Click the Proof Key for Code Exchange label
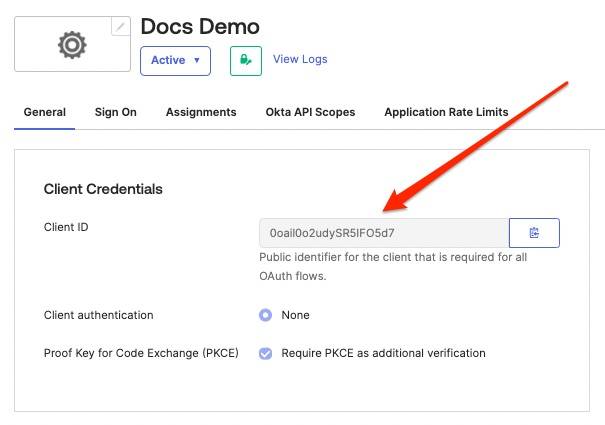 point(141,353)
